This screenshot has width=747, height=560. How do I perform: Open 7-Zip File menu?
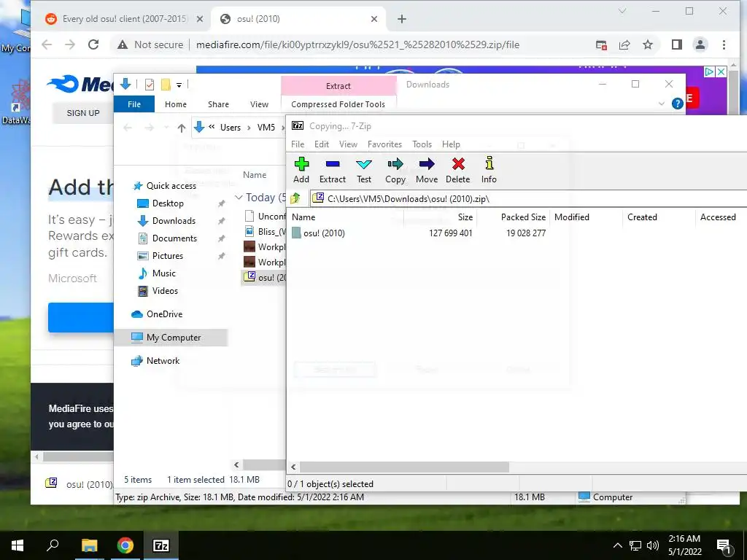[x=298, y=144]
